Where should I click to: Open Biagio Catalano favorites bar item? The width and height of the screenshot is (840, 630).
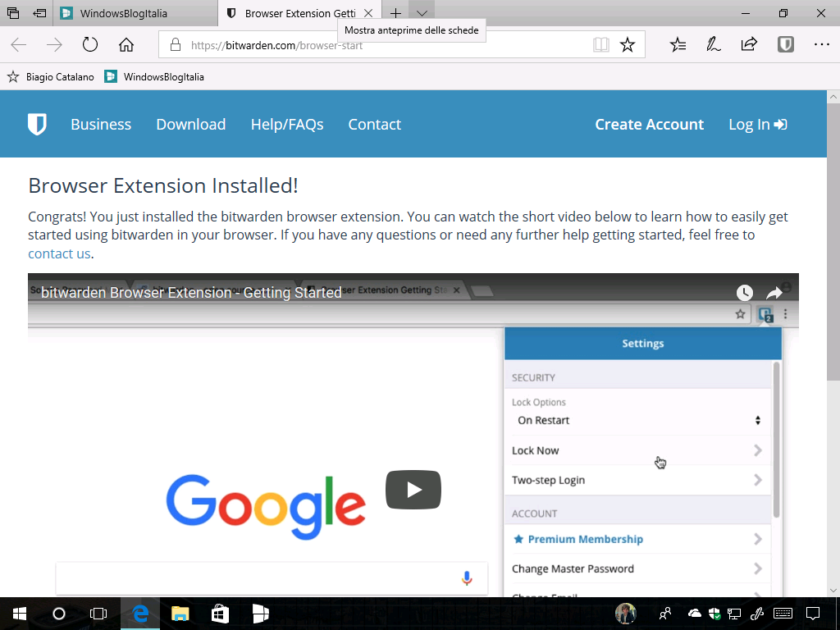(51, 76)
